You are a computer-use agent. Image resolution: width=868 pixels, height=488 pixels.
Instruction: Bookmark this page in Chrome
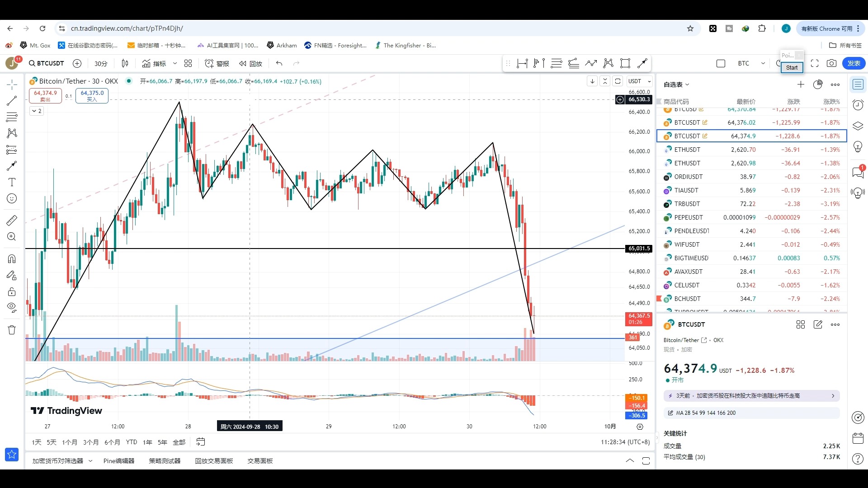690,28
